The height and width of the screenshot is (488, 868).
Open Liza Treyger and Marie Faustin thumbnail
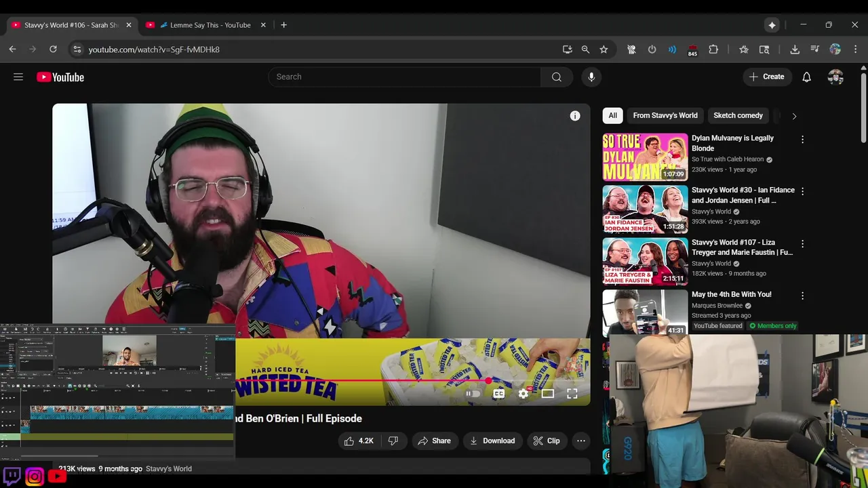pyautogui.click(x=645, y=262)
